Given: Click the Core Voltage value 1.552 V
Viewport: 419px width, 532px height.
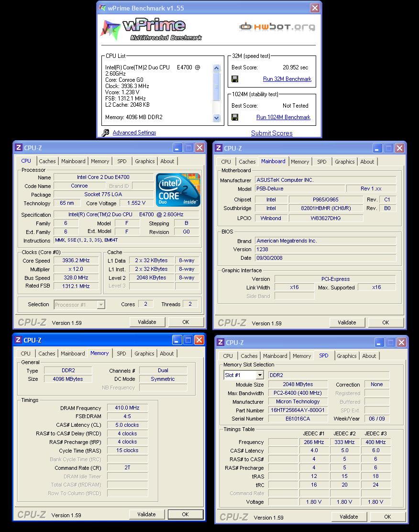Looking at the screenshot, I should pyautogui.click(x=136, y=203).
